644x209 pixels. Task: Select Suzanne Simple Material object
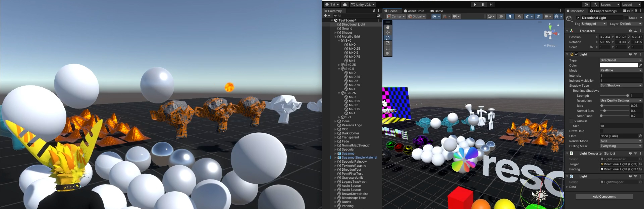tap(359, 158)
